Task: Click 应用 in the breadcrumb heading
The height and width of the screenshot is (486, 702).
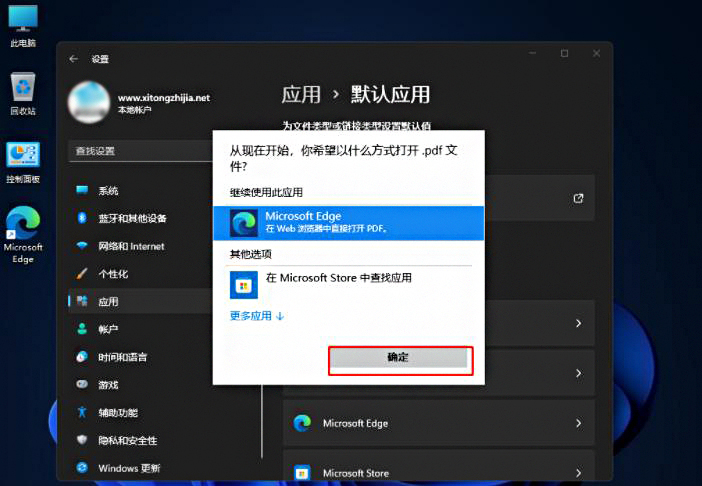Action: (301, 95)
